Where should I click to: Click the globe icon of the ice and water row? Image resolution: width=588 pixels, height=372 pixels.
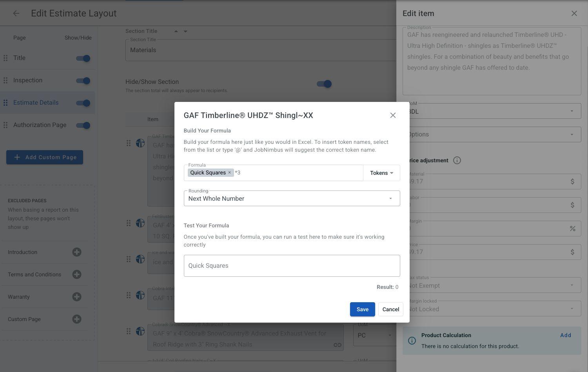point(140,259)
